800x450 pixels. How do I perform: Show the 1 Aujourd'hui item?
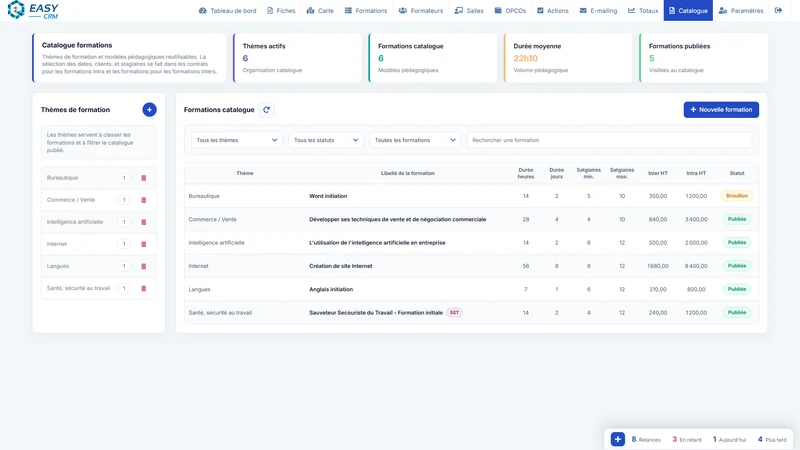[x=729, y=439]
